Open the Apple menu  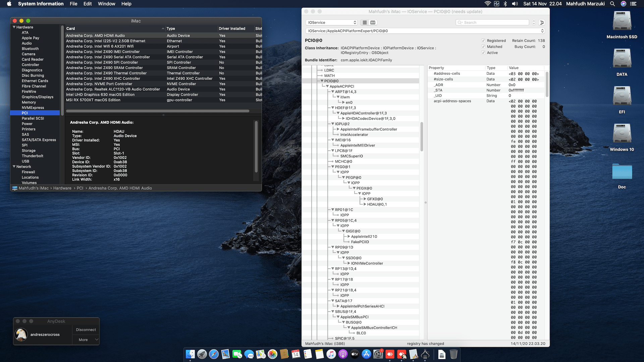tap(9, 4)
